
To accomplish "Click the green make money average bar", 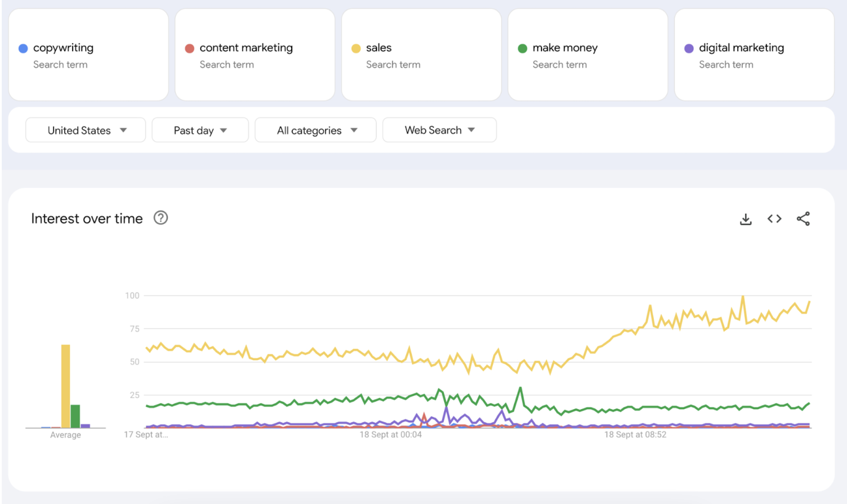I will click(x=76, y=416).
